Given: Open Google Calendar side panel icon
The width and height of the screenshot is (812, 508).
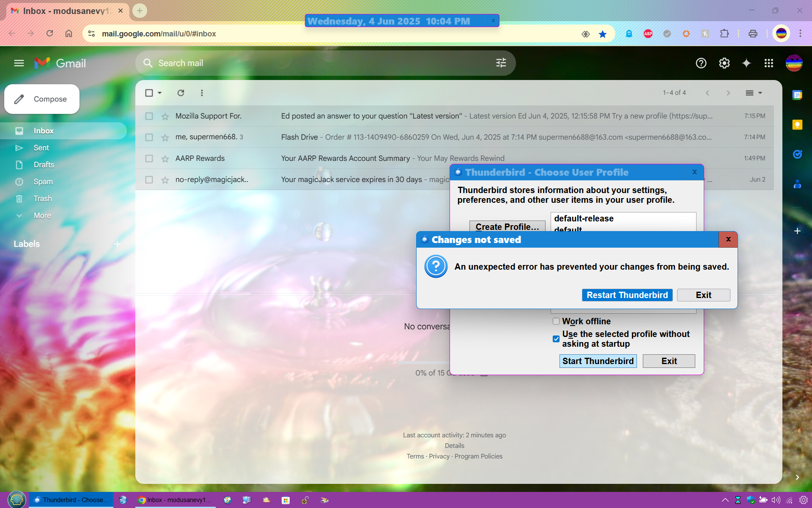Looking at the screenshot, I should pos(797,95).
